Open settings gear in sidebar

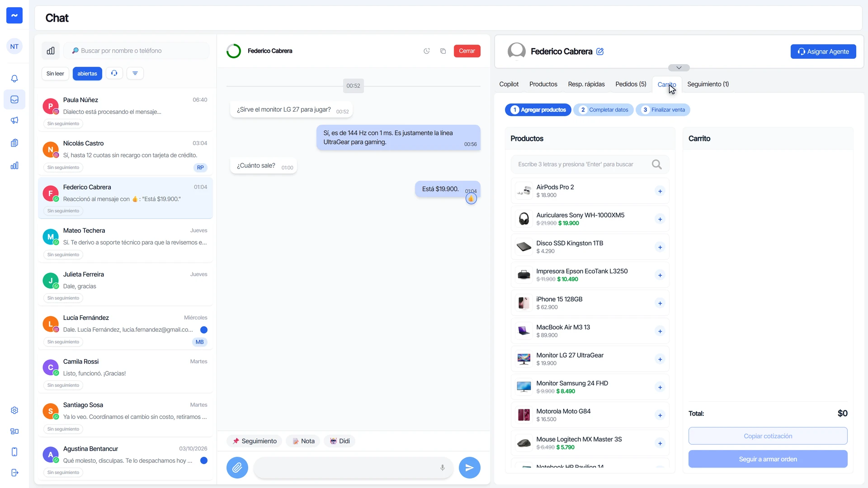point(14,410)
